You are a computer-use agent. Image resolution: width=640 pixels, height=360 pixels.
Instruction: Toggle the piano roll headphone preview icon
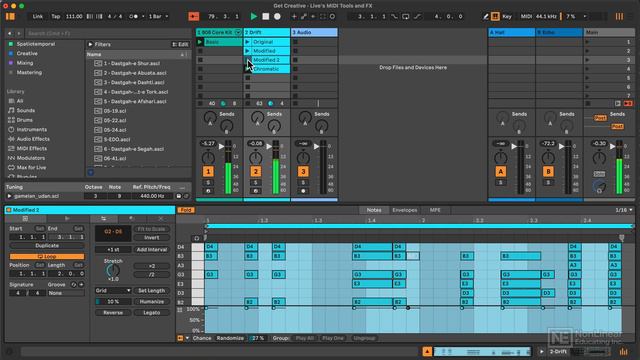197,238
